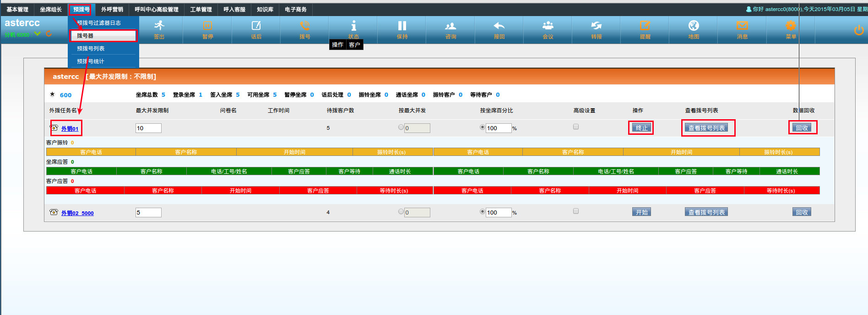This screenshot has height=315, width=868.
Task: Click the 最大并发限制 input field for 外销01
Action: tap(148, 128)
